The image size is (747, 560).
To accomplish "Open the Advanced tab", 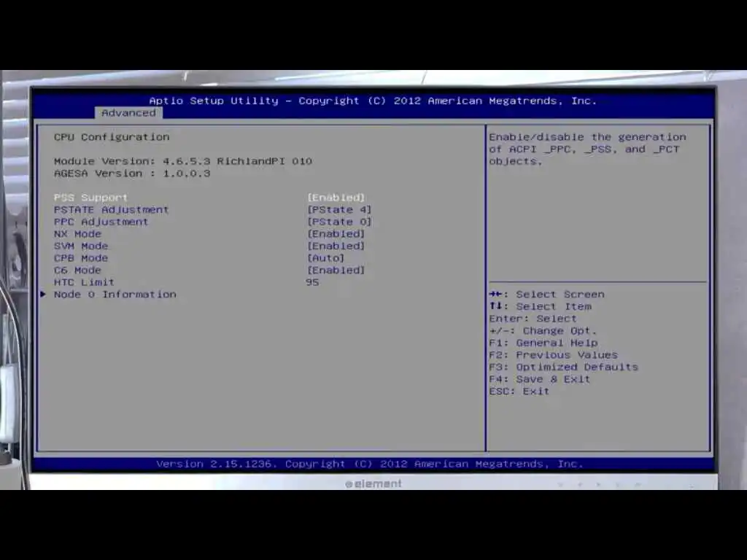I will coord(128,113).
